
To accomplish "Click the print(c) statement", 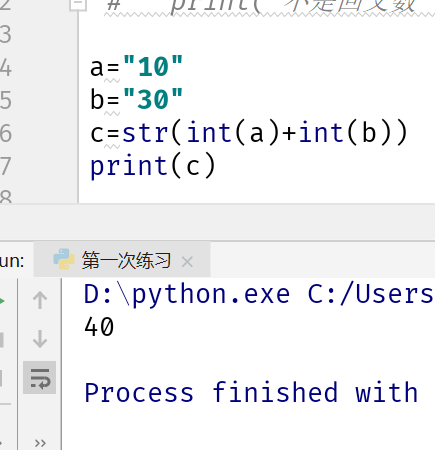I will point(153,166).
